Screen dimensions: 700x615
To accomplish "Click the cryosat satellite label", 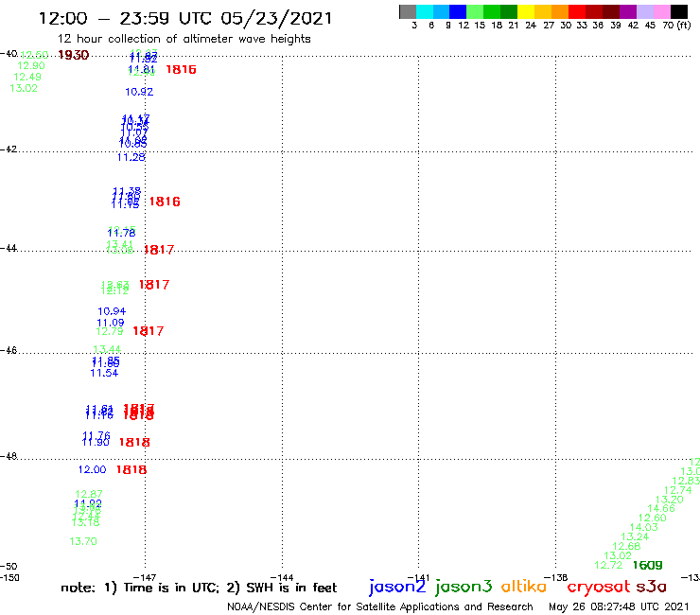I will coord(598,588).
